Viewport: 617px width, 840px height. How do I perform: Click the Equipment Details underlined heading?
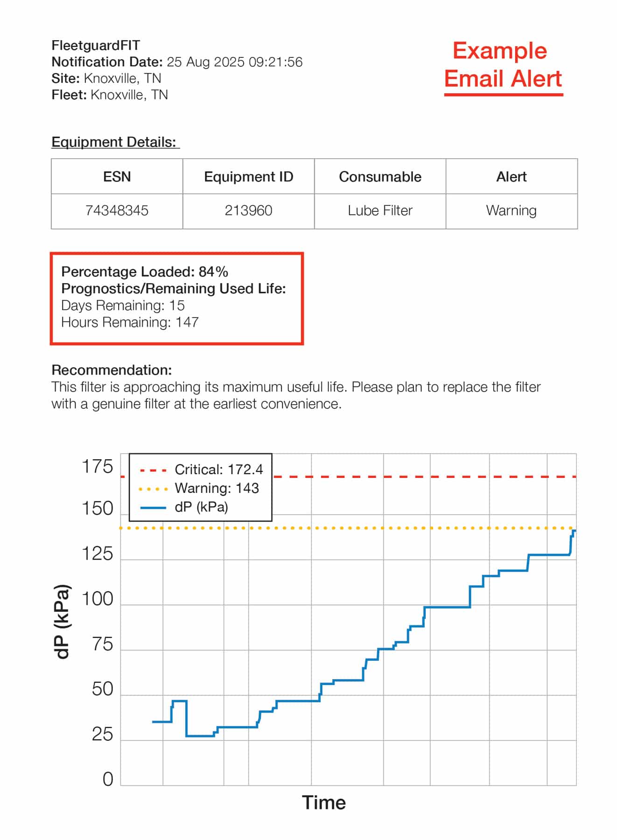coord(115,142)
